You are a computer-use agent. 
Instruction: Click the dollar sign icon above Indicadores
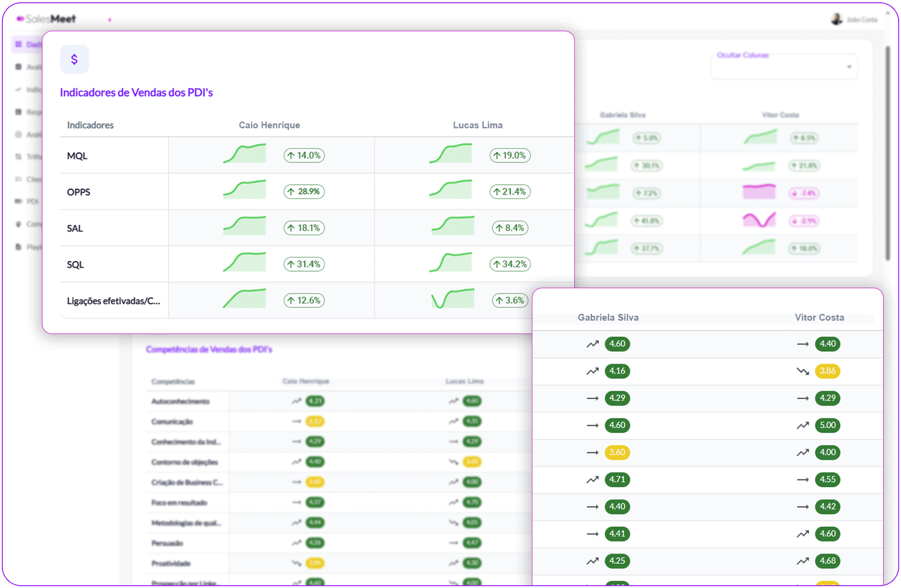[74, 59]
